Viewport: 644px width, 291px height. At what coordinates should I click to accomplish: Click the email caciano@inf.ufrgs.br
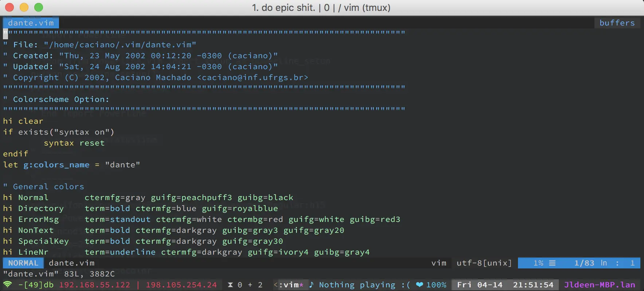(x=253, y=77)
